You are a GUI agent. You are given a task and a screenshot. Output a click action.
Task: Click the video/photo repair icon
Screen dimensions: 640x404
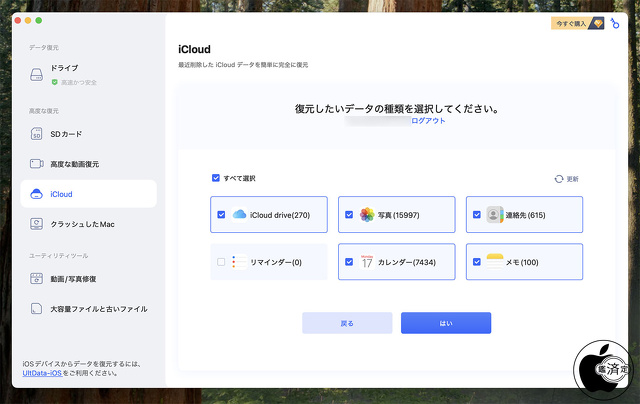pyautogui.click(x=36, y=279)
